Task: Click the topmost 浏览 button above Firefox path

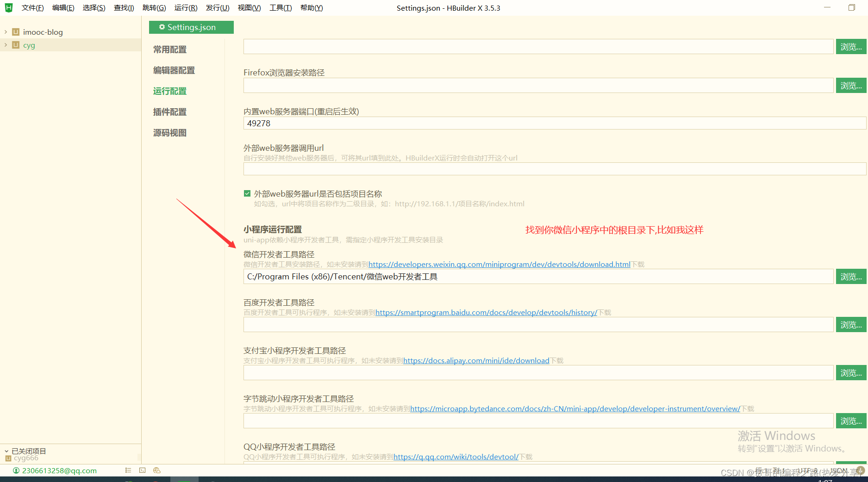Action: click(x=851, y=47)
